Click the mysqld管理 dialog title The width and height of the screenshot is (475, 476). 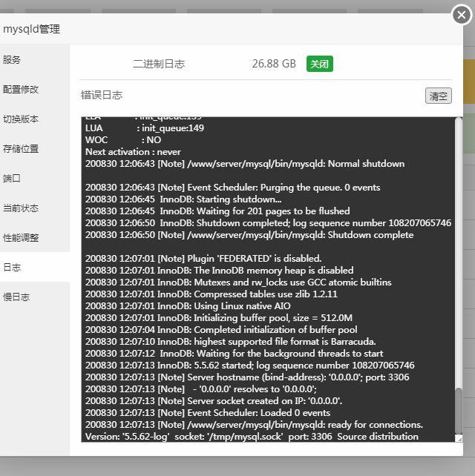point(32,29)
